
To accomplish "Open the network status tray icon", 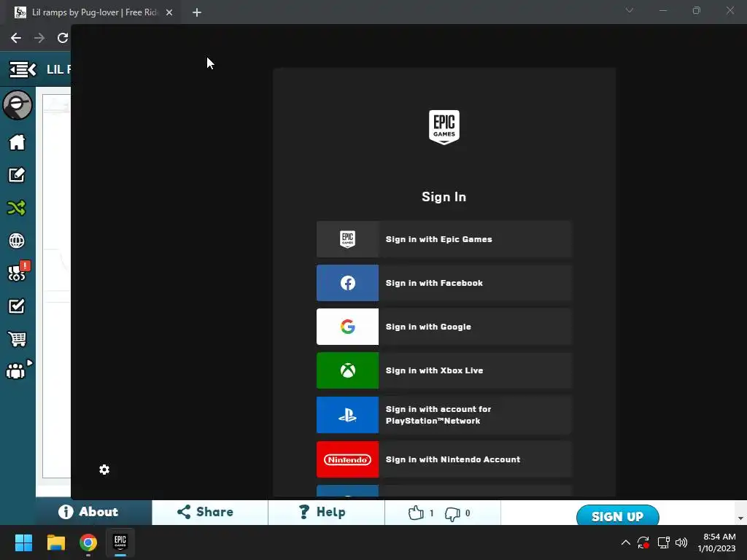I will 663,542.
